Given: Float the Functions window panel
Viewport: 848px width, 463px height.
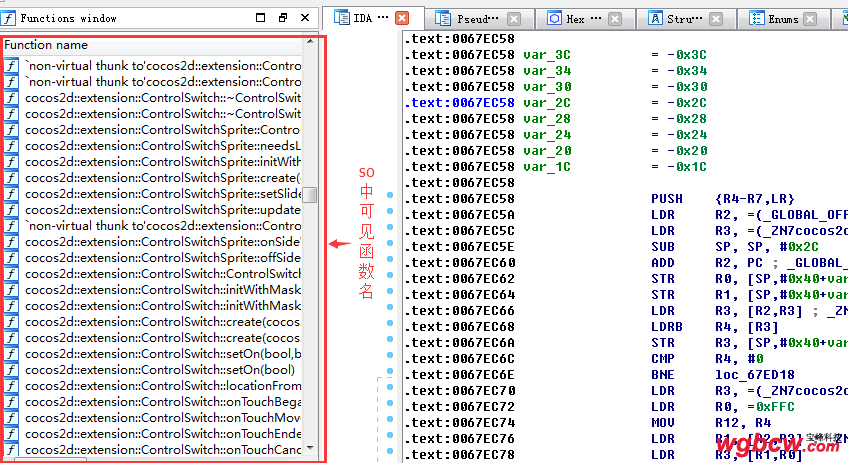Looking at the screenshot, I should (282, 18).
